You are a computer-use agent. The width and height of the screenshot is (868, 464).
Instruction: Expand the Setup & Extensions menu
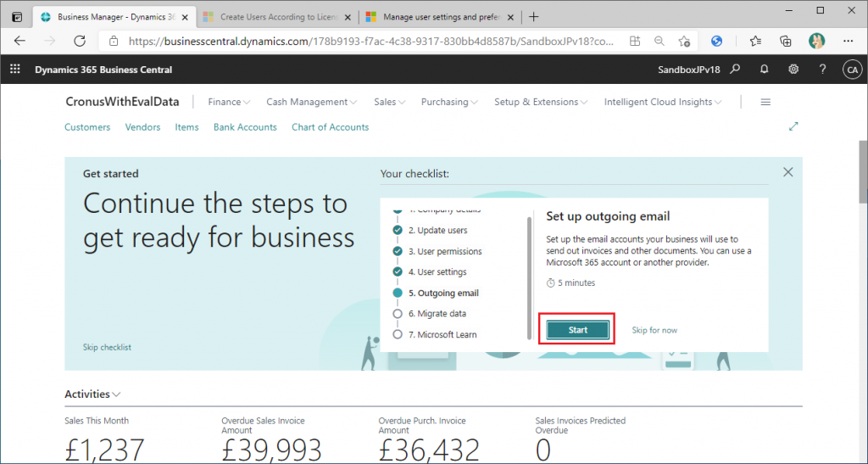[x=541, y=102]
